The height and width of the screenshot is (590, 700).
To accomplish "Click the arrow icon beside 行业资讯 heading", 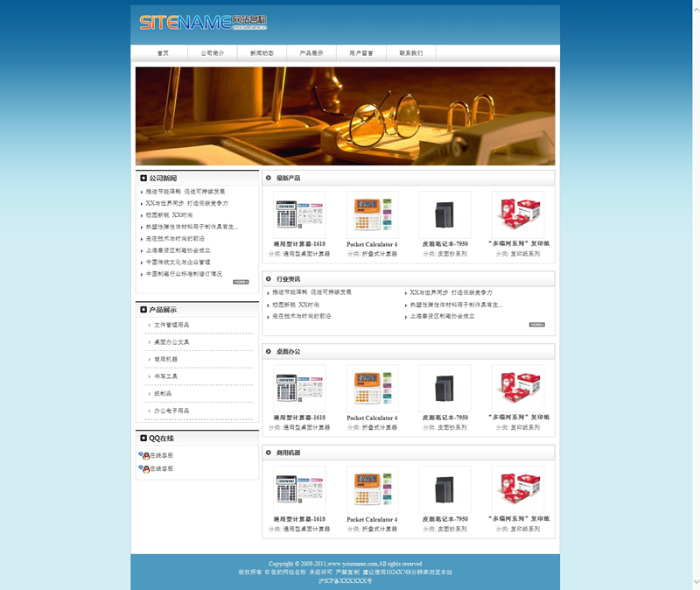I will (269, 278).
